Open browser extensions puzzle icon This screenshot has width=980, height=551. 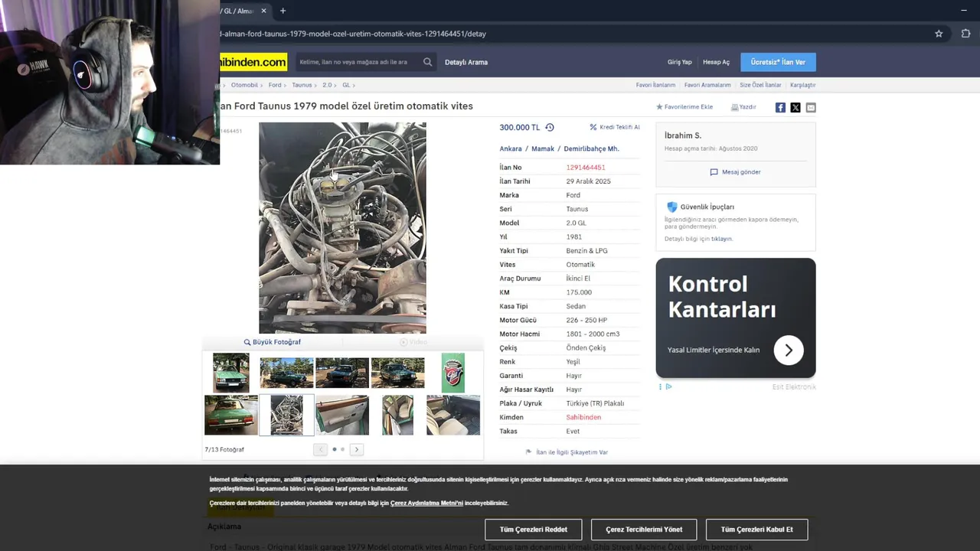(x=965, y=34)
